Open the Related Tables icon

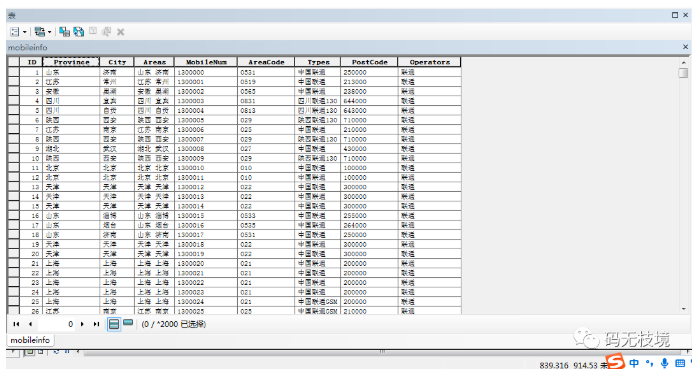(39, 32)
